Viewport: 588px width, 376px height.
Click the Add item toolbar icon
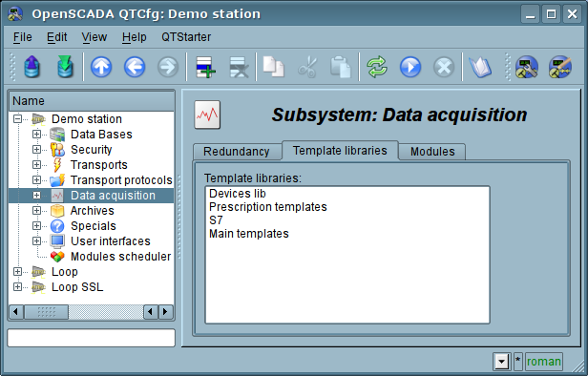coord(206,67)
